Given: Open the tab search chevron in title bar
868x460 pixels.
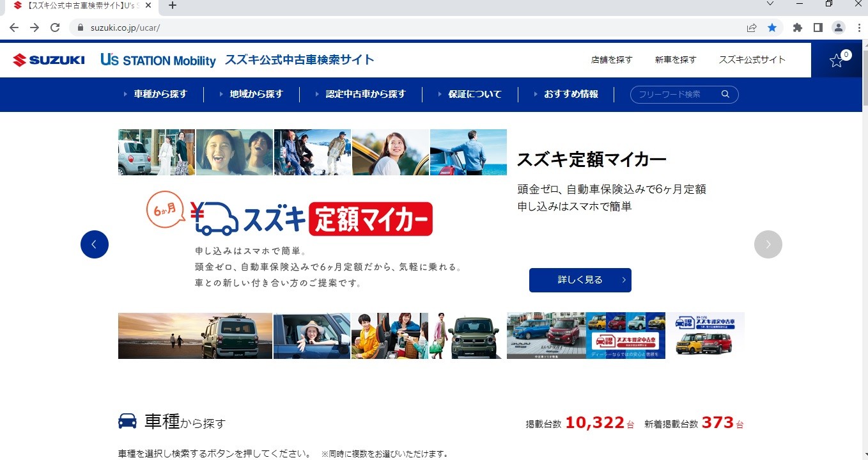Looking at the screenshot, I should [770, 4].
